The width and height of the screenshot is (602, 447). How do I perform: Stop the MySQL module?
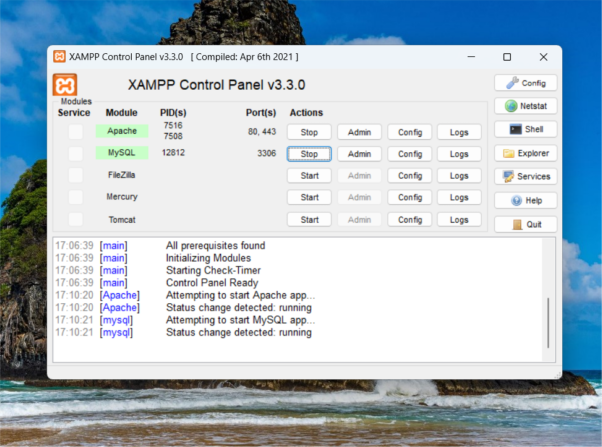309,154
